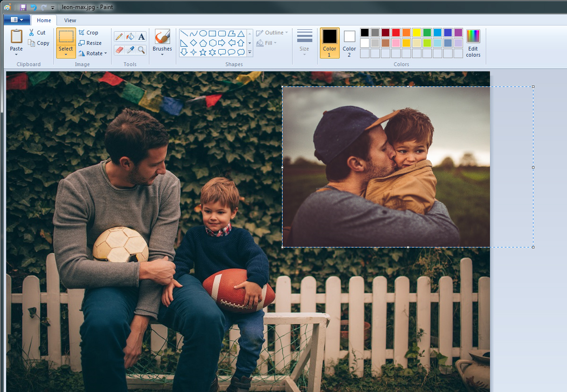
Task: Choose the Polygon shape
Action: click(232, 34)
